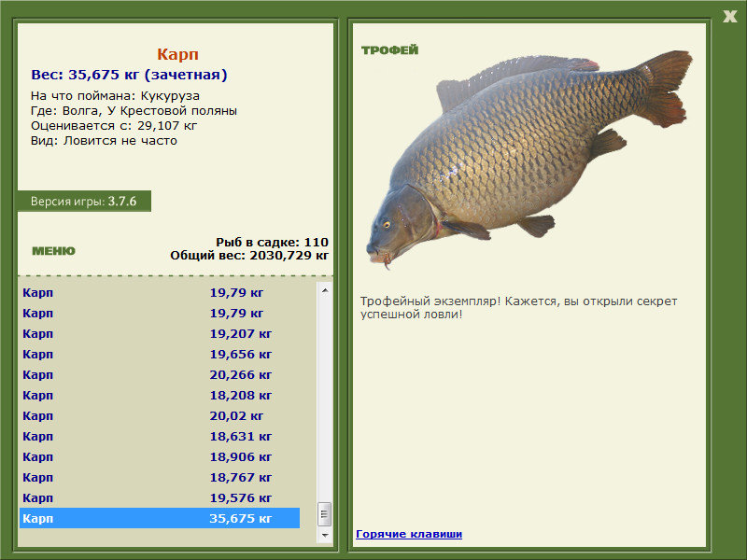The width and height of the screenshot is (747, 560).
Task: Open the Горячие клавиши link
Action: point(409,534)
